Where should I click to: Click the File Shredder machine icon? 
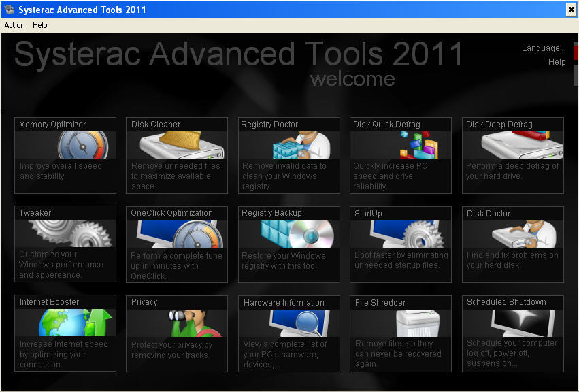[418, 323]
